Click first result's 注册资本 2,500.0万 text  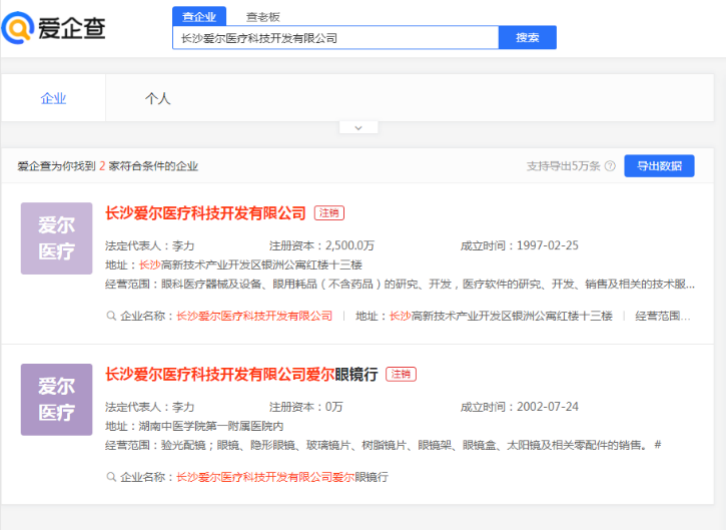click(x=322, y=245)
